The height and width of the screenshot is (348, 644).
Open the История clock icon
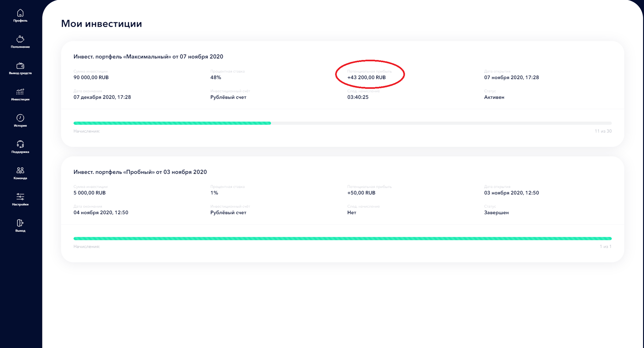coord(20,118)
